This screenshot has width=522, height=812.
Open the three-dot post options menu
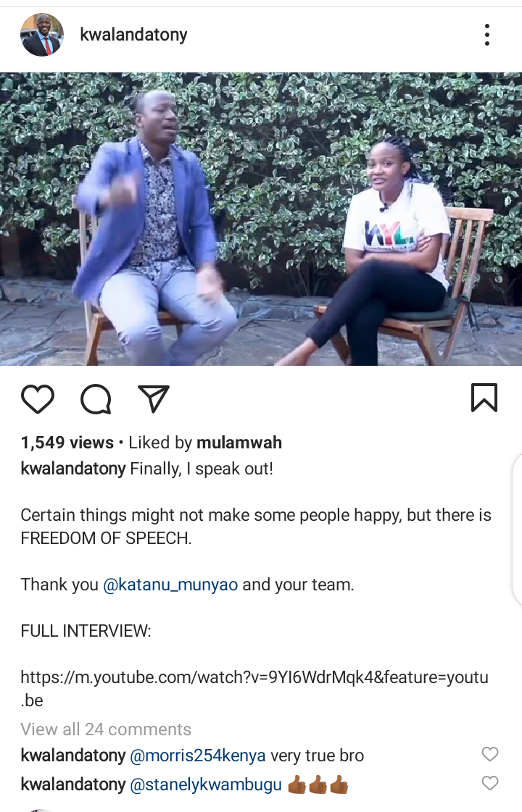pos(486,35)
